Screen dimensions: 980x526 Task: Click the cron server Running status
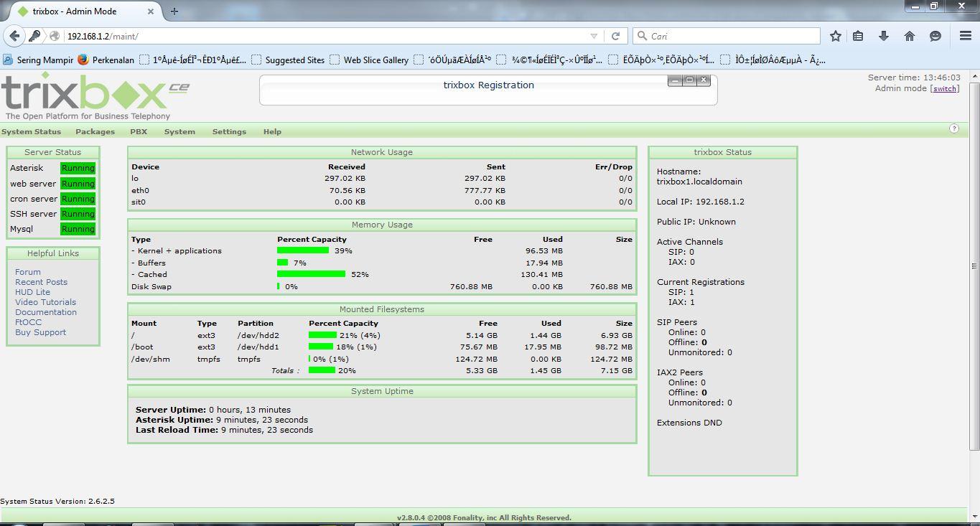(78, 199)
